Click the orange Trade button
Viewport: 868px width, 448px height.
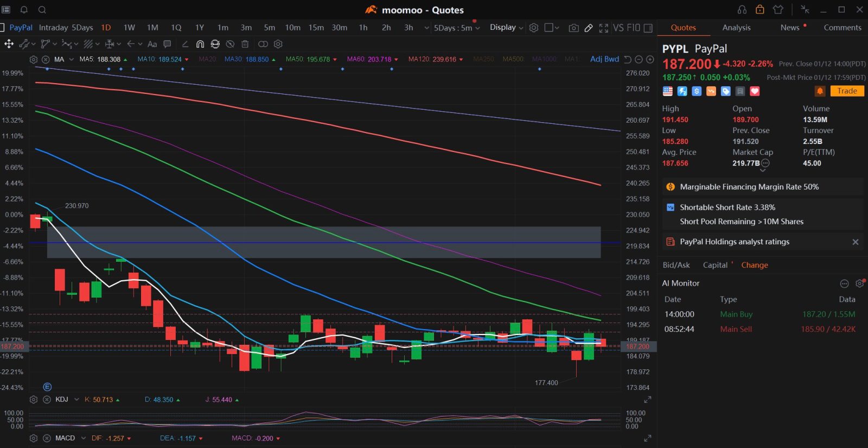(x=847, y=91)
